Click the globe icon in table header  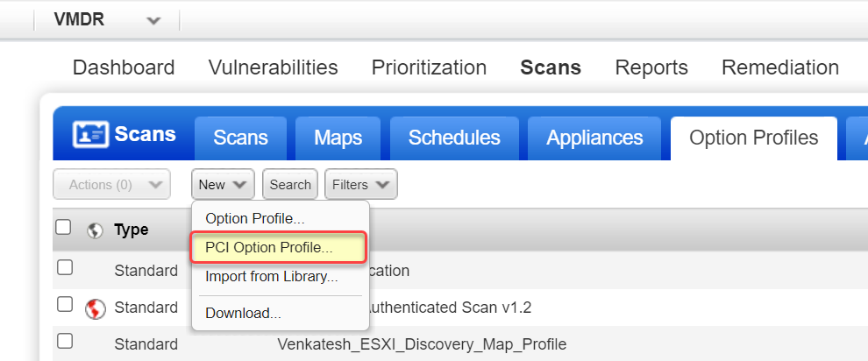[x=95, y=230]
